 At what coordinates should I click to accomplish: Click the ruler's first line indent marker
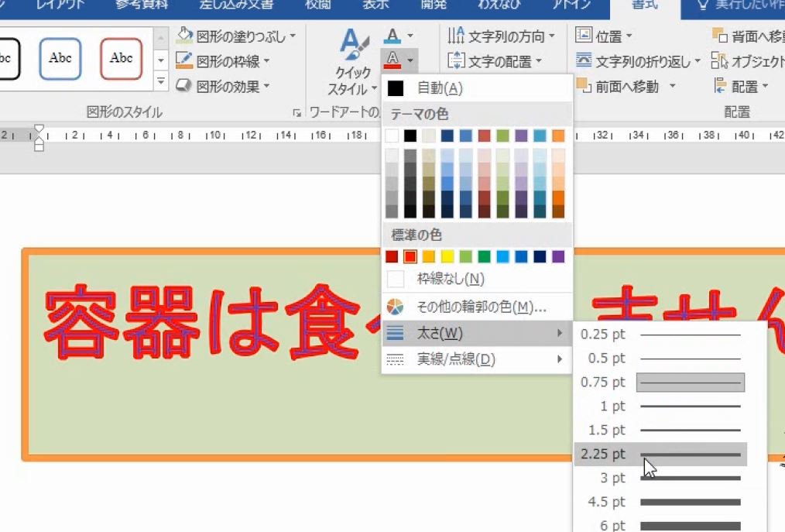point(39,130)
